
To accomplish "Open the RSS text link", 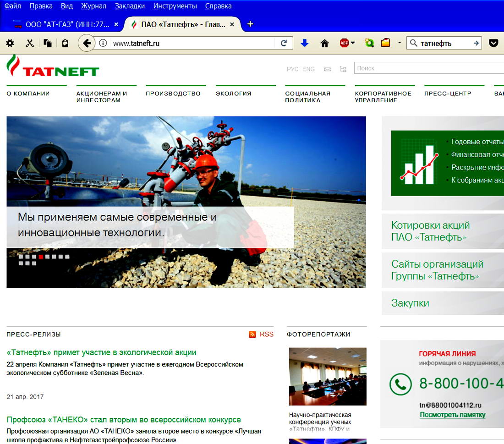I will [x=267, y=334].
